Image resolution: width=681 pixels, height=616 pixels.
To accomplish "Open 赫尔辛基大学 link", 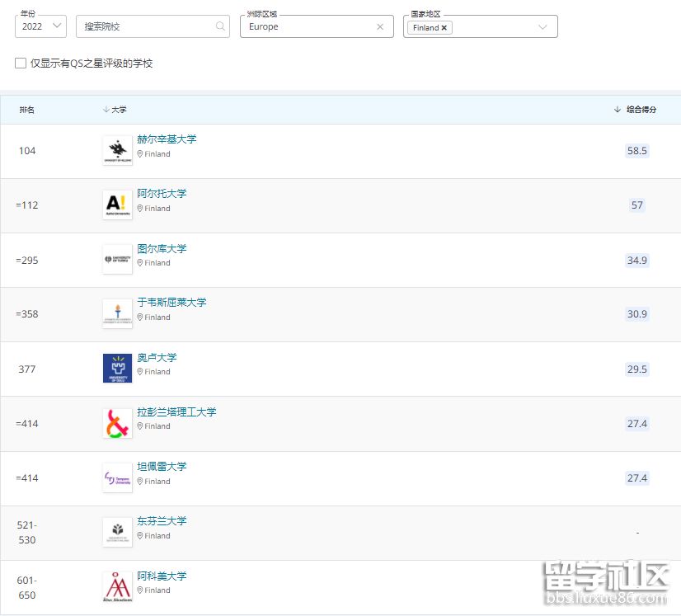I will coord(167,139).
